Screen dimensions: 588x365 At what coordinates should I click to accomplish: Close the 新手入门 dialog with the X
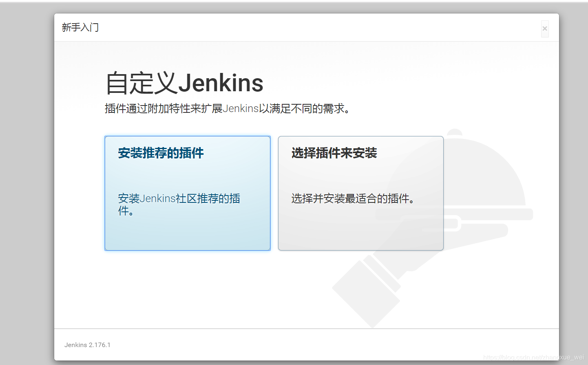coord(545,29)
